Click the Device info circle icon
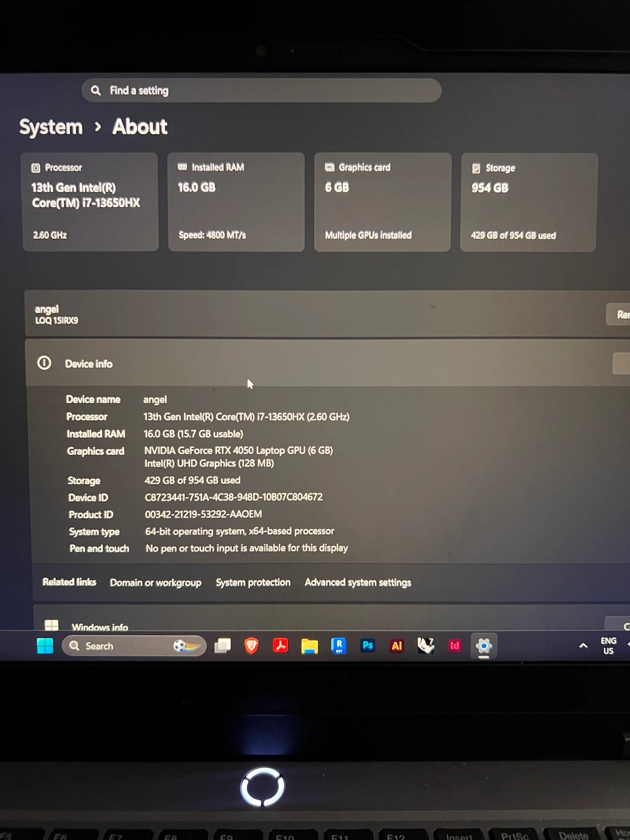The height and width of the screenshot is (840, 630). pos(44,363)
